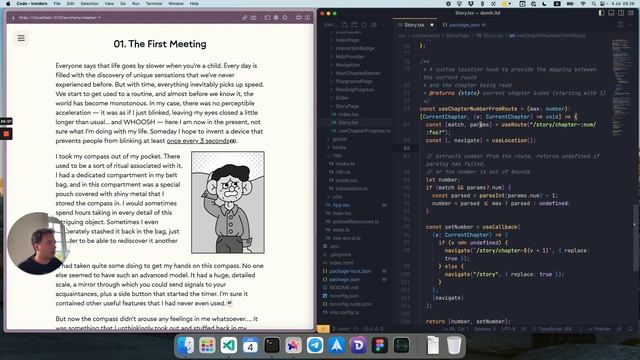This screenshot has height=360, width=640.
Task: Open VS Code Insiders from the Dock
Action: click(229, 345)
